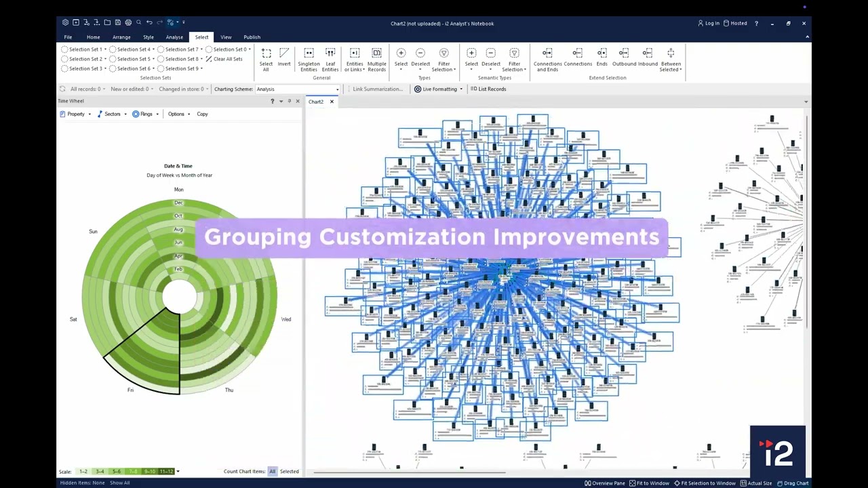Open Time Wheel help question mark
The image size is (868, 488).
pyautogui.click(x=272, y=101)
